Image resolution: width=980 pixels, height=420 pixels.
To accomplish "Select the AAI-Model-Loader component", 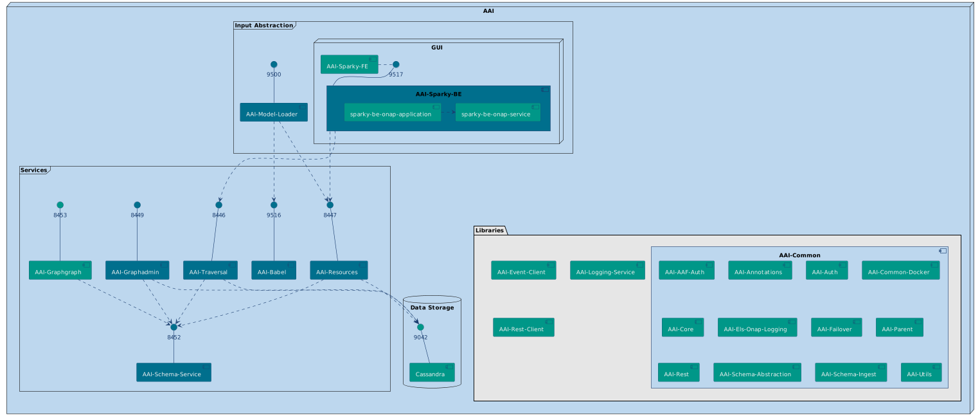I will [x=274, y=112].
